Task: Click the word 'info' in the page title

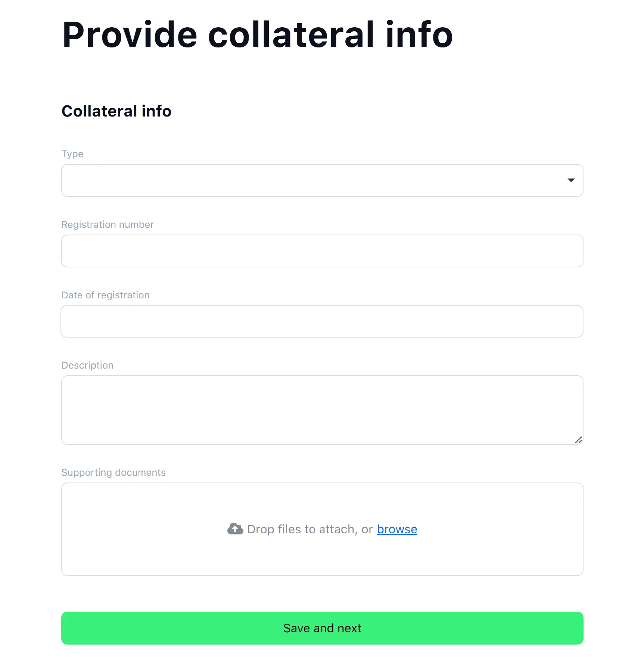Action: [419, 34]
